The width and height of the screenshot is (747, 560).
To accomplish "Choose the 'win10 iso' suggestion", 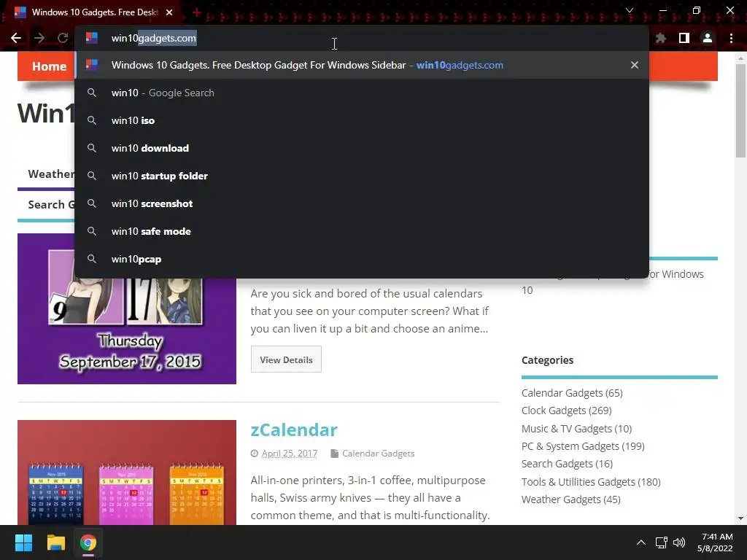I will 362,120.
